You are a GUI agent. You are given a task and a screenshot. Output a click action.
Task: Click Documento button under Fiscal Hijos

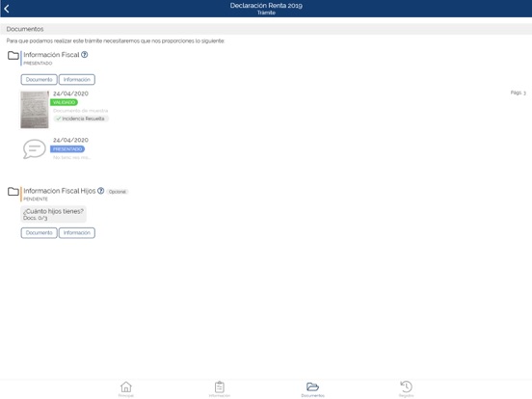[x=39, y=233]
